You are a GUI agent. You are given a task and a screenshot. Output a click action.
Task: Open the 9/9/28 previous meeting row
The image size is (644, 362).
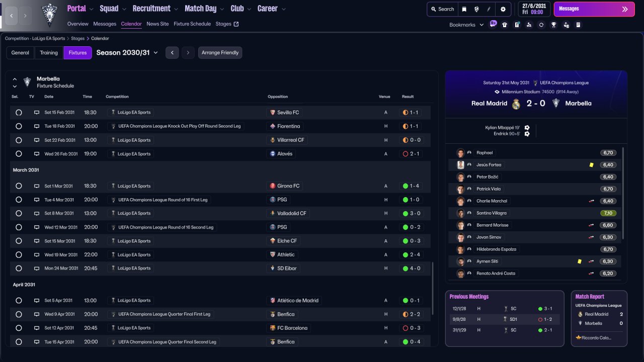coord(504,319)
